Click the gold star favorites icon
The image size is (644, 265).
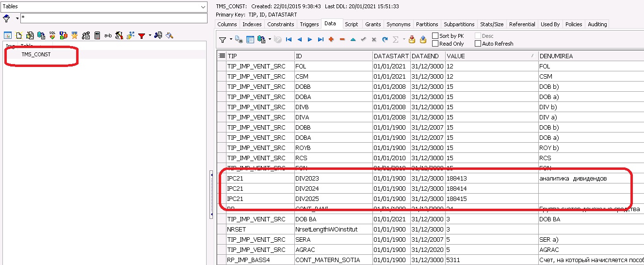click(x=74, y=35)
